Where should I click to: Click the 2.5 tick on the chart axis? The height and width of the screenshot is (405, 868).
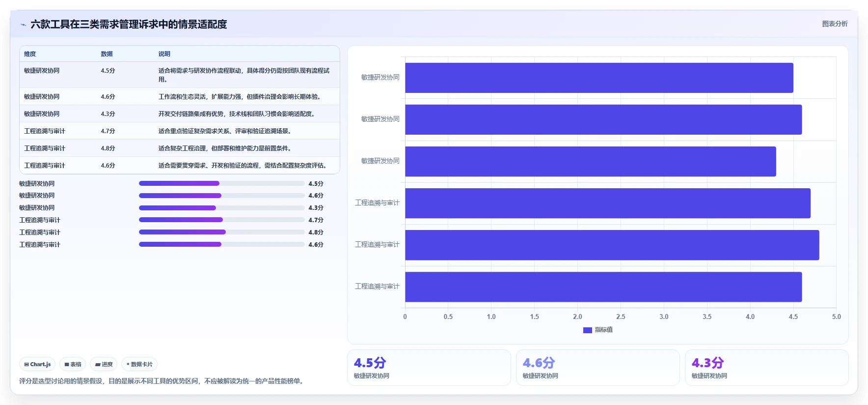point(621,317)
